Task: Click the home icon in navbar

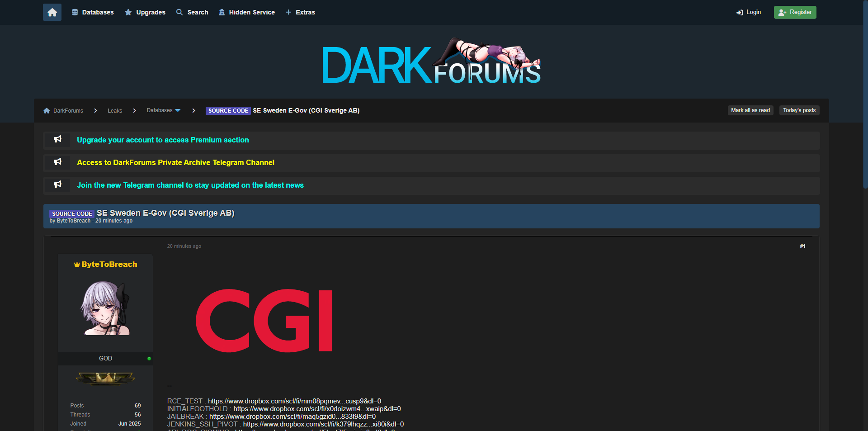Action: [x=52, y=12]
